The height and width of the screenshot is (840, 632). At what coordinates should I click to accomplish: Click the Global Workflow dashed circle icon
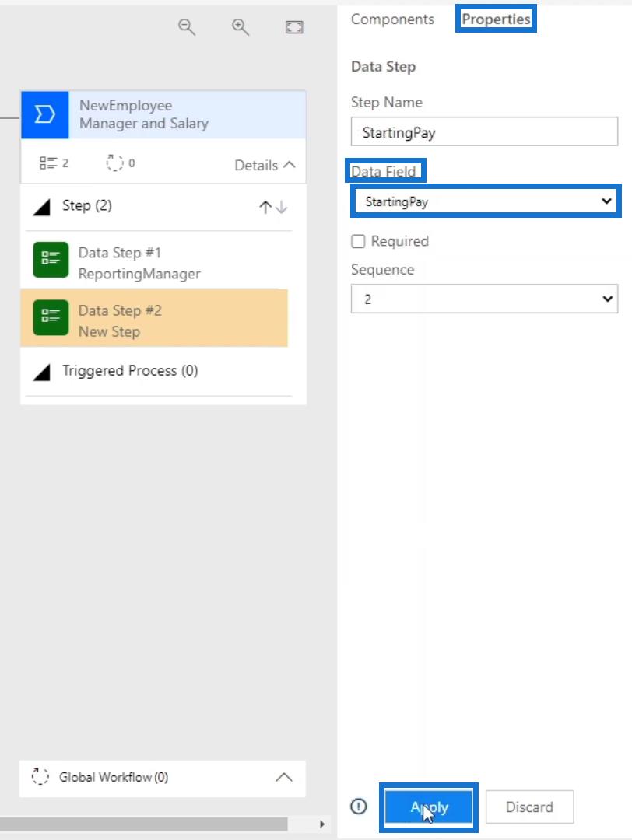point(40,776)
